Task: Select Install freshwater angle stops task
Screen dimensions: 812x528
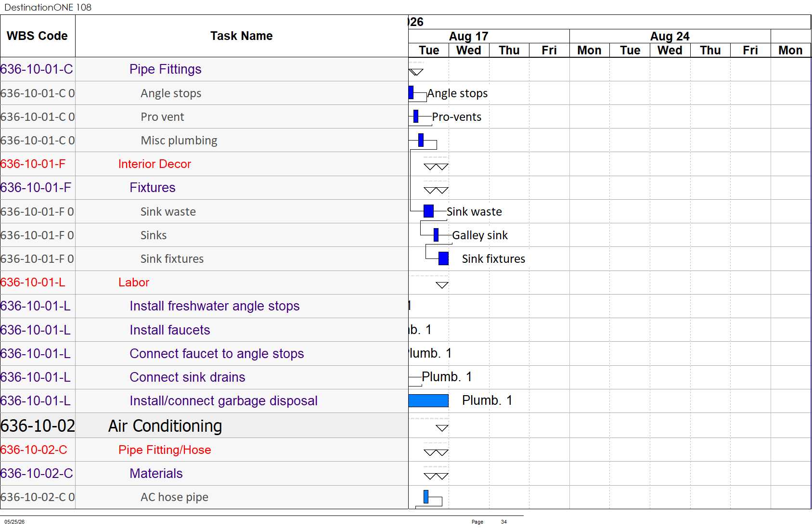Action: click(215, 306)
